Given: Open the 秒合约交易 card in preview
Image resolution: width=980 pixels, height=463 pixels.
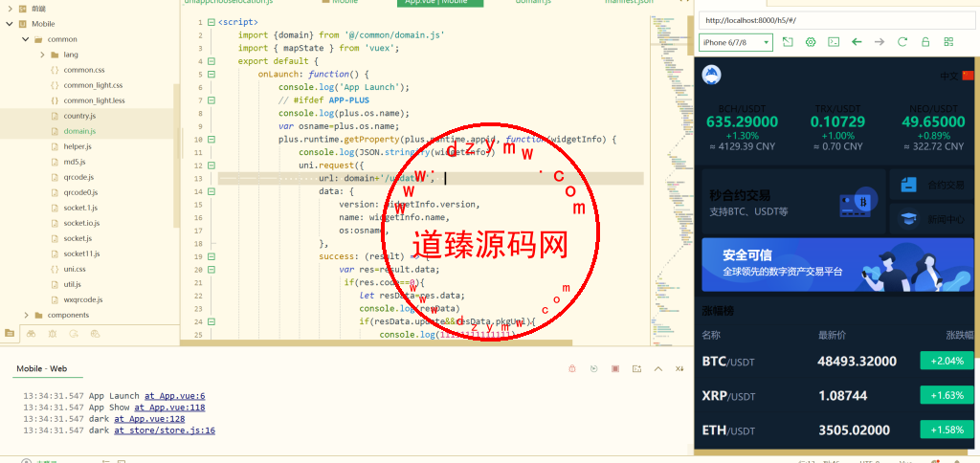Looking at the screenshot, I should tap(793, 202).
